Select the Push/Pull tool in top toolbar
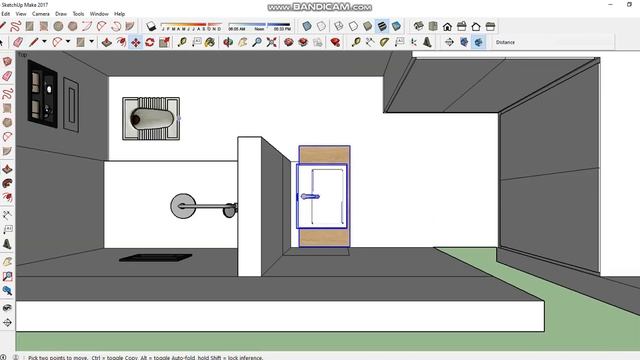This screenshot has width=640, height=360. click(x=107, y=42)
